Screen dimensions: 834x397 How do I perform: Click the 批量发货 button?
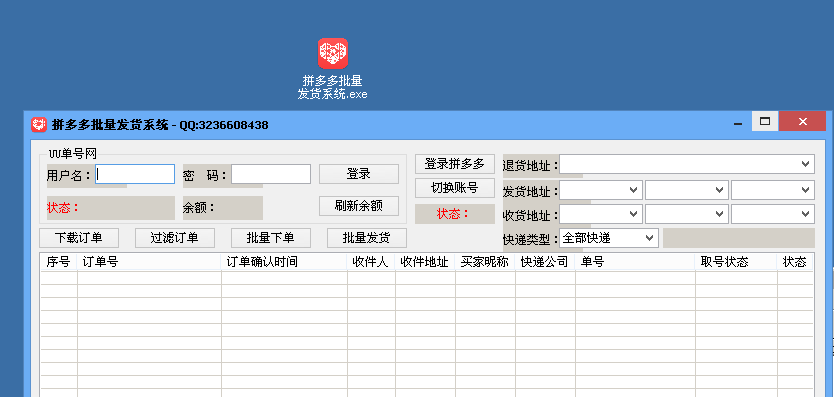point(366,238)
